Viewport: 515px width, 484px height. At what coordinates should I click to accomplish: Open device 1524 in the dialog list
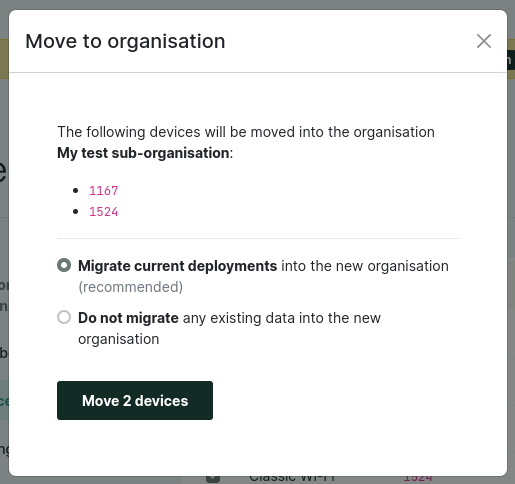pos(104,212)
